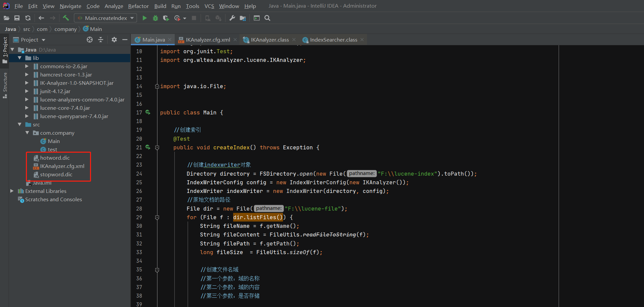The width and height of the screenshot is (644, 307).
Task: Click the Java root breadcrumb
Action: pos(10,29)
